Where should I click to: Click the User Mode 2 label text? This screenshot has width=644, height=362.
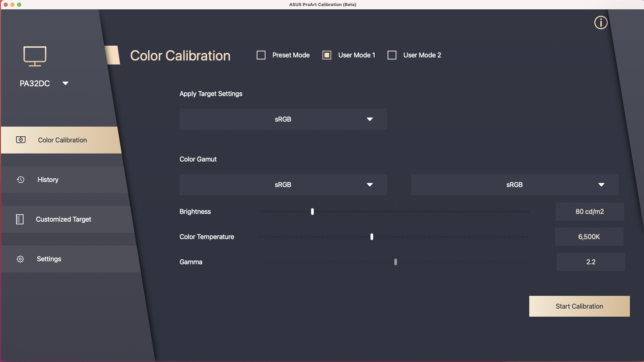point(422,55)
